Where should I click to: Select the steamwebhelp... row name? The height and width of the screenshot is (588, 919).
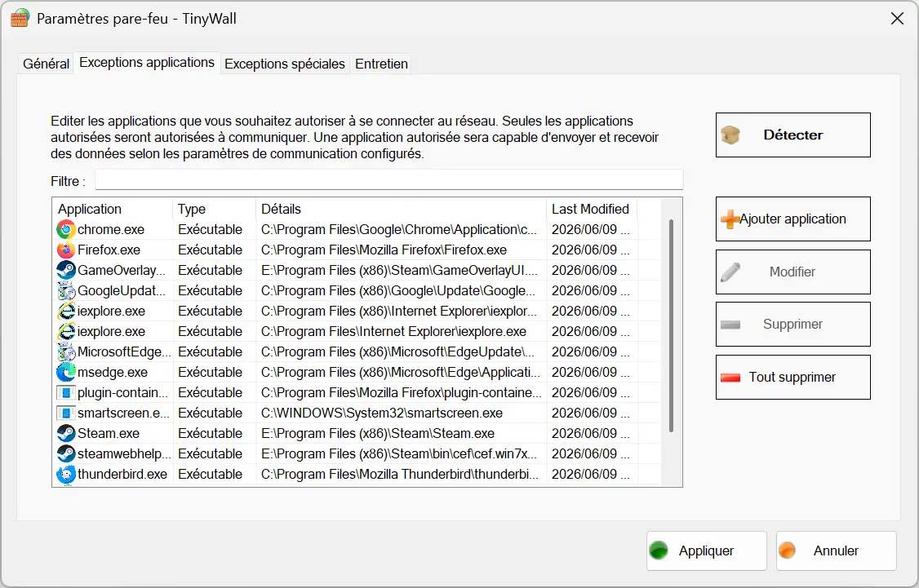(124, 454)
